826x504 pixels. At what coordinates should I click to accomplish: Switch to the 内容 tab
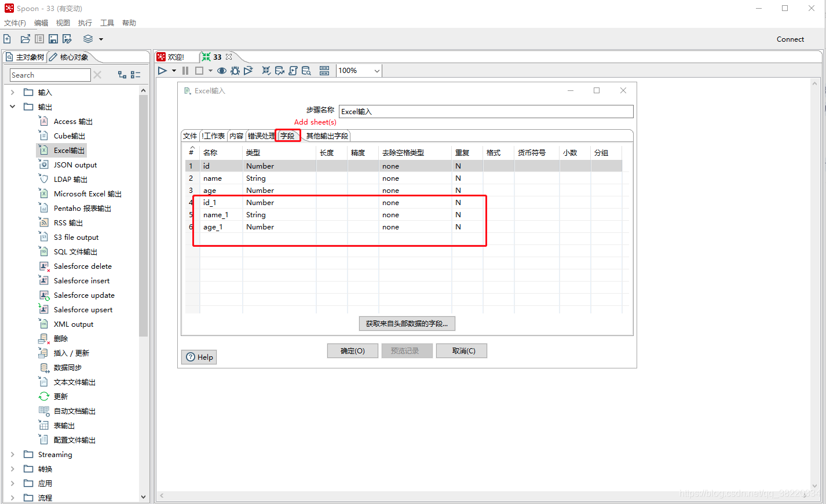236,136
